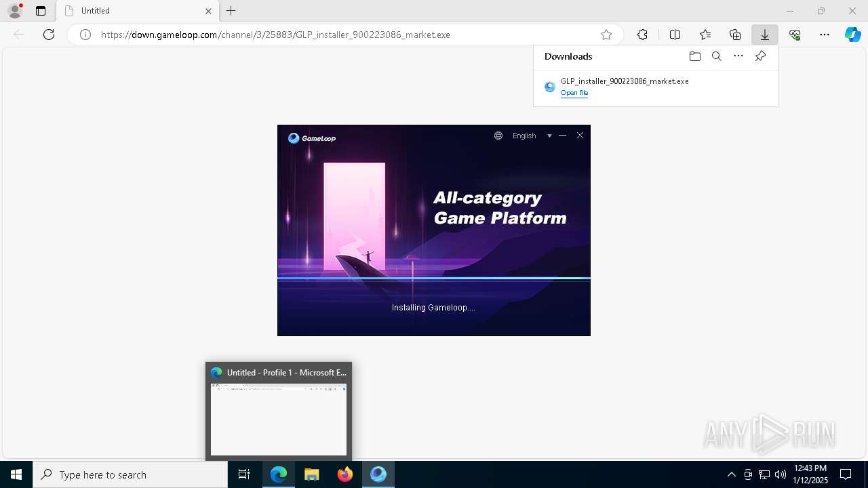Screen dimensions: 868x488
Task: Open the Extensions puzzle icon
Action: tap(642, 35)
